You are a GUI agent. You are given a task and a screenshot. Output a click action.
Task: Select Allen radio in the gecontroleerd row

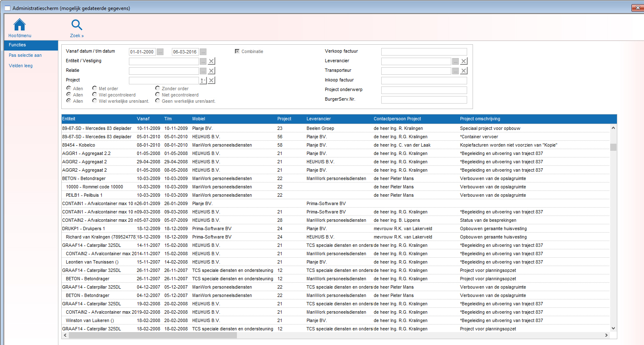click(x=68, y=94)
